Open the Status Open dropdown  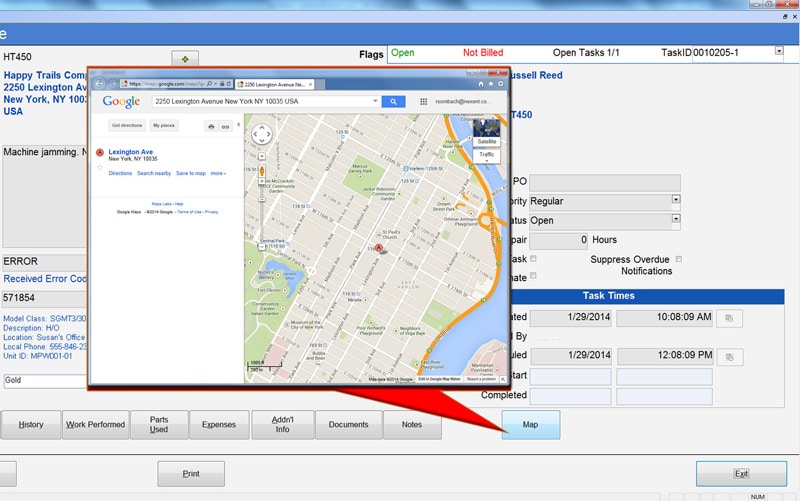click(676, 218)
